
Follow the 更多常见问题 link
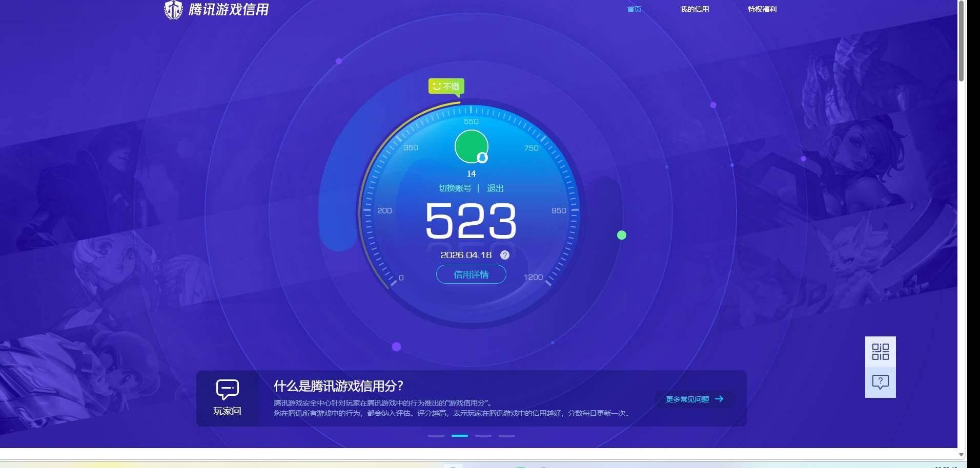pyautogui.click(x=687, y=399)
